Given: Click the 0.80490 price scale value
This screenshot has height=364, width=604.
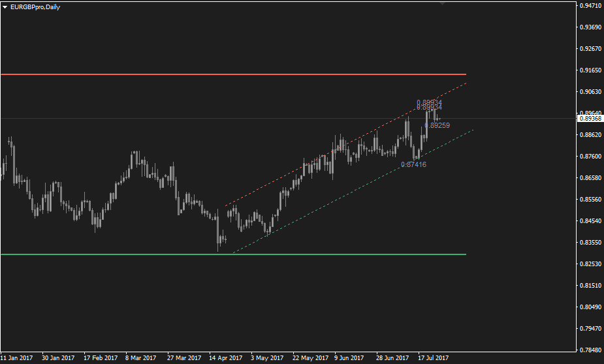Looking at the screenshot, I should pyautogui.click(x=590, y=307).
